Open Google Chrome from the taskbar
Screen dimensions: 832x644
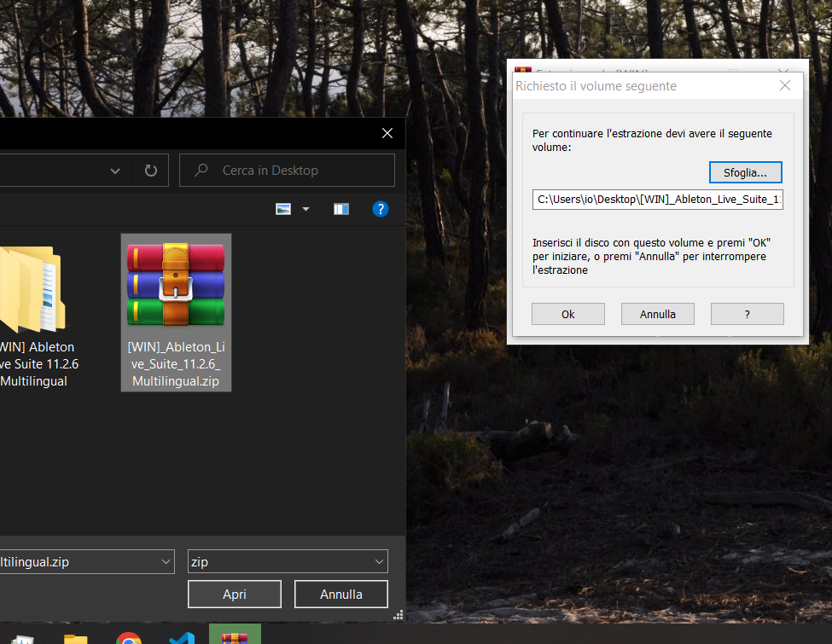(x=129, y=638)
